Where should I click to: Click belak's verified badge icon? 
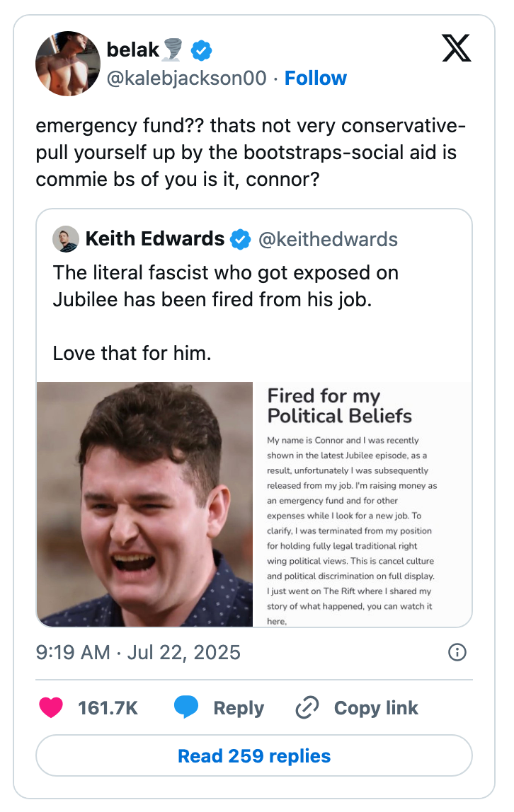click(201, 50)
